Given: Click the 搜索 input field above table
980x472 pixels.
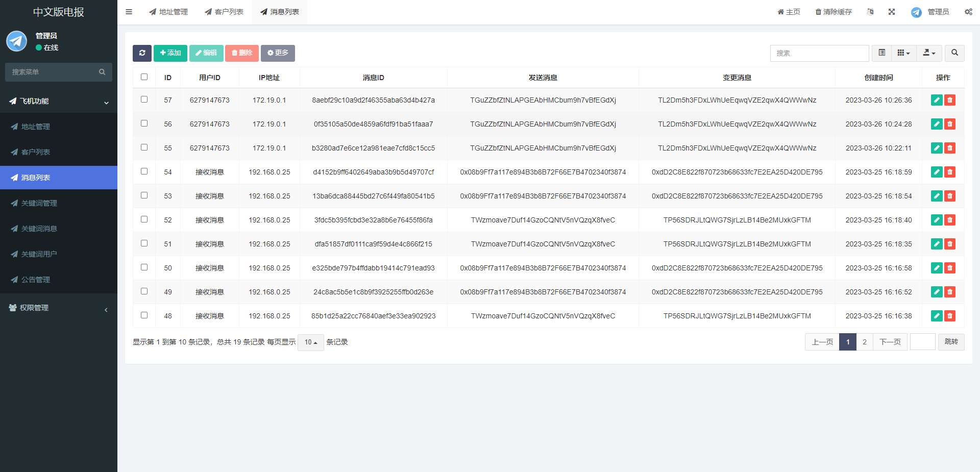Looking at the screenshot, I should [819, 53].
